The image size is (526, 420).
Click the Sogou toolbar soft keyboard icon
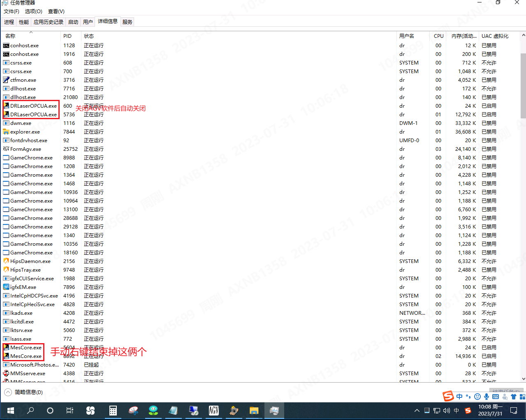point(496,397)
